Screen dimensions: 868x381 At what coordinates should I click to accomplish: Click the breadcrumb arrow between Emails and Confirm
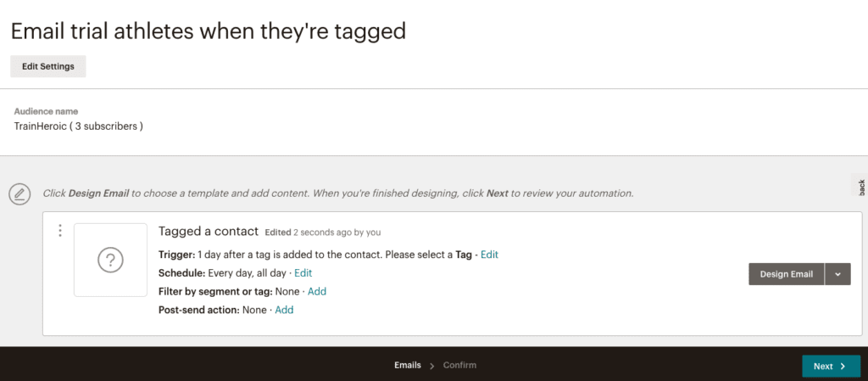tap(431, 366)
